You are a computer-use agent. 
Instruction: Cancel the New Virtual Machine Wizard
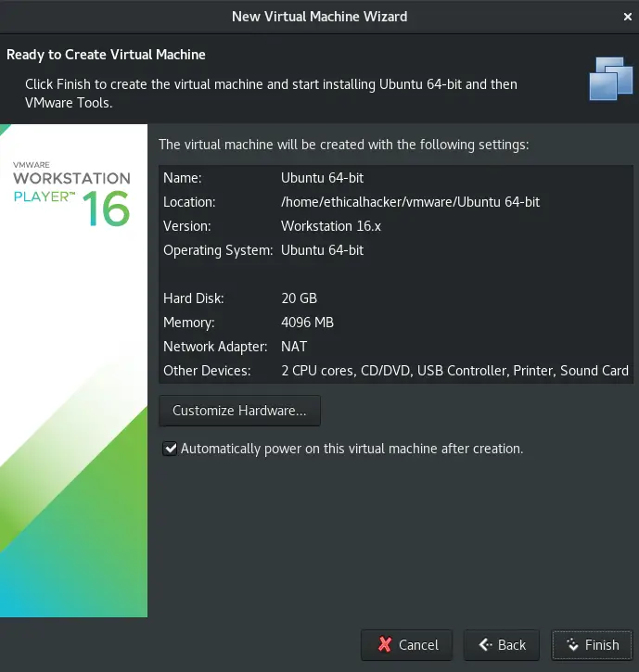pos(406,644)
